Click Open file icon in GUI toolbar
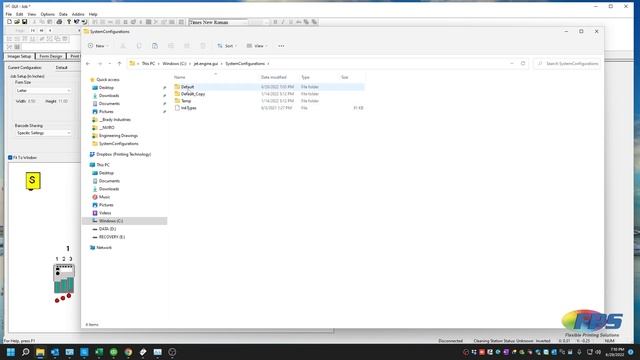Screen dimensions: 640x360 [17, 22]
